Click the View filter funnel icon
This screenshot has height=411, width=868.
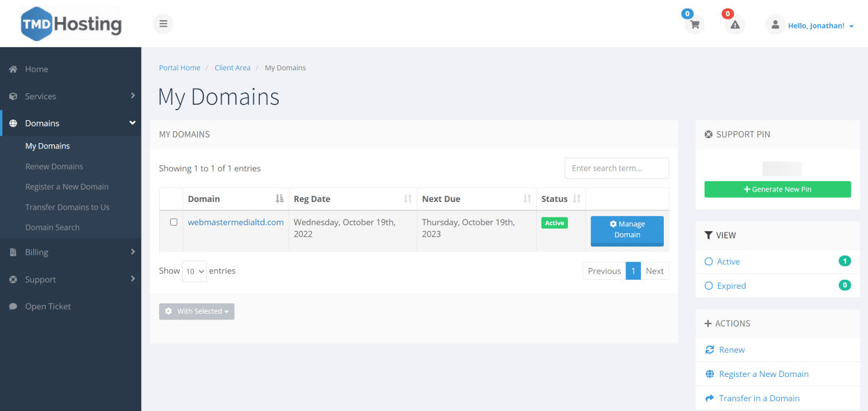[x=708, y=235]
